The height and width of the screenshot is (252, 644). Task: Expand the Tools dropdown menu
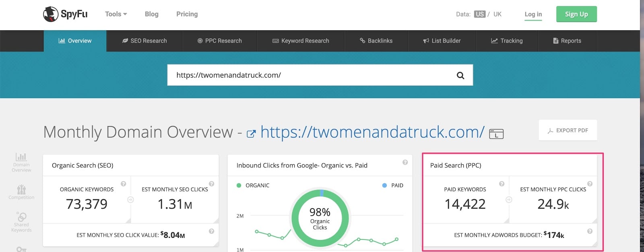pyautogui.click(x=116, y=14)
